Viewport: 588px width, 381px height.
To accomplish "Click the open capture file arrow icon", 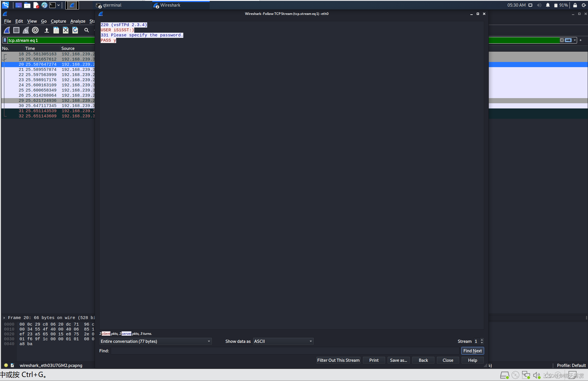I will 46,30.
